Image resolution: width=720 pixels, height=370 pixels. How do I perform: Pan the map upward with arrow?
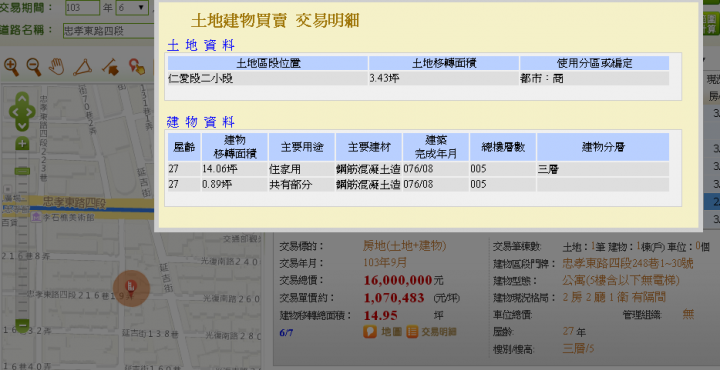coord(22,99)
